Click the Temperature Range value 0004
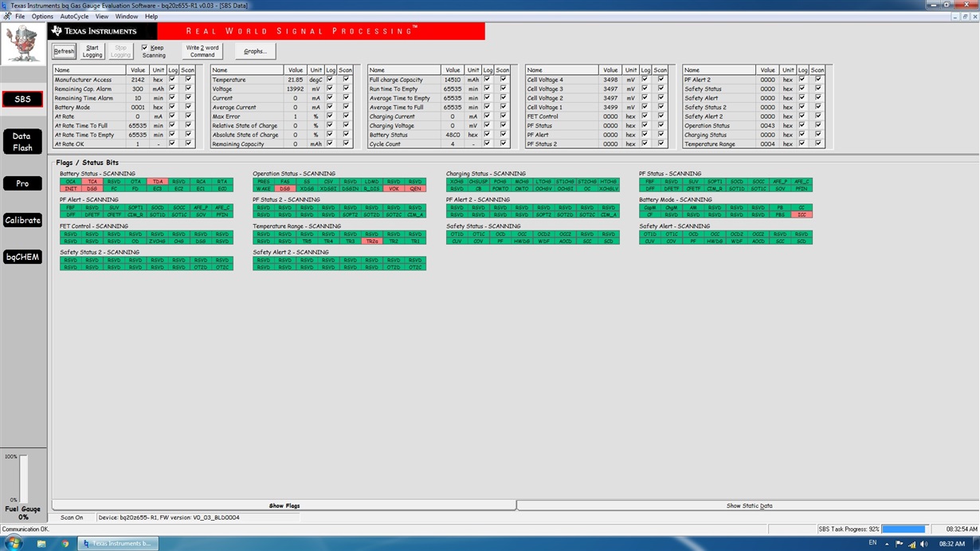Image resolution: width=980 pixels, height=551 pixels. [x=767, y=144]
